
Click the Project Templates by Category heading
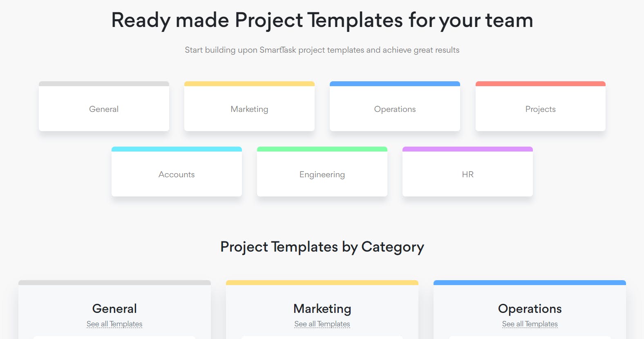(x=322, y=247)
